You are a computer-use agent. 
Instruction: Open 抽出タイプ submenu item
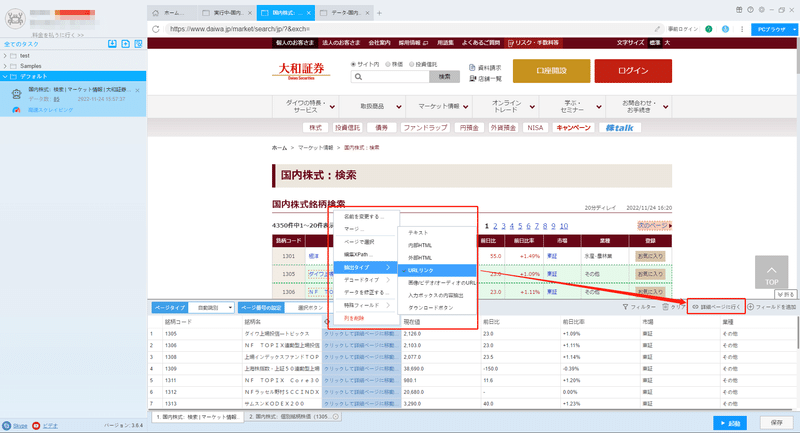coord(366,267)
